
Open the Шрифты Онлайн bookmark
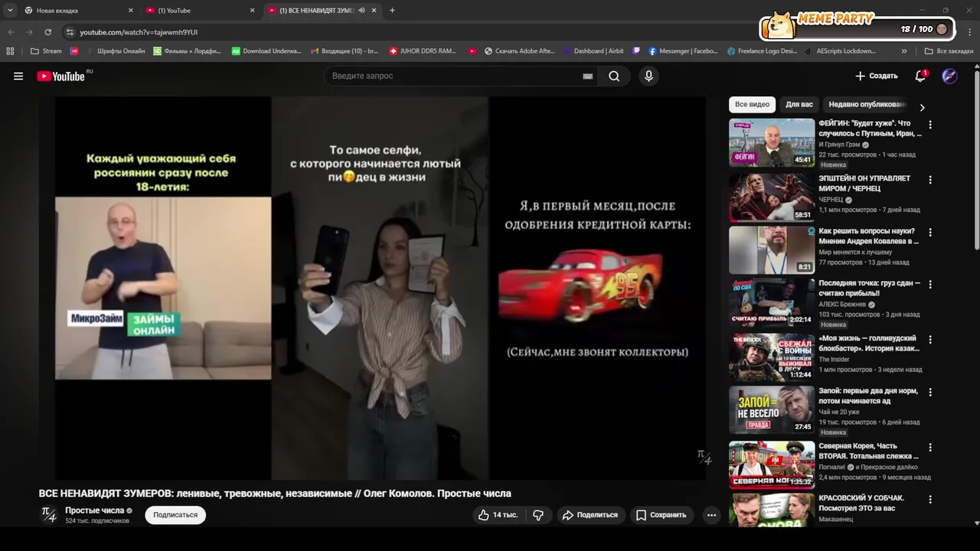coord(116,51)
